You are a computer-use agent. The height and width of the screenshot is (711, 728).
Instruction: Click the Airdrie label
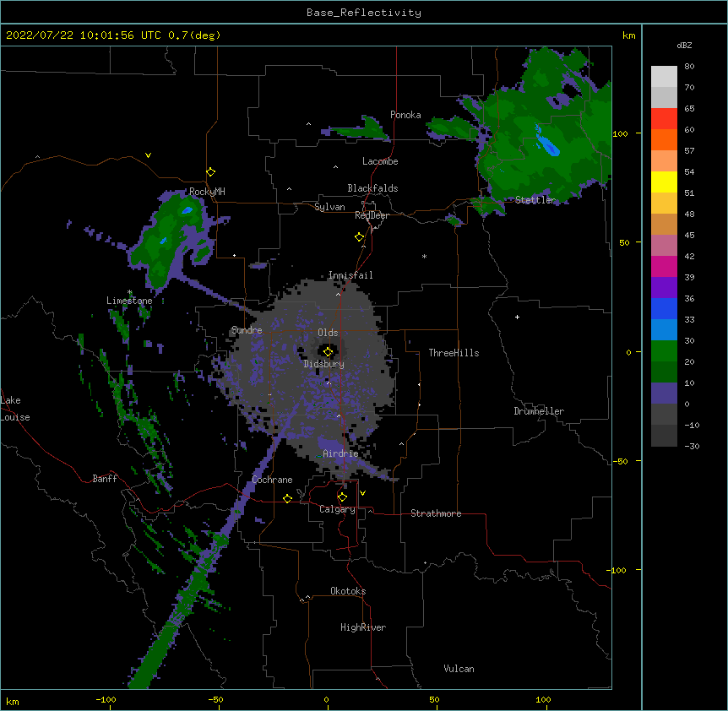[x=340, y=453]
